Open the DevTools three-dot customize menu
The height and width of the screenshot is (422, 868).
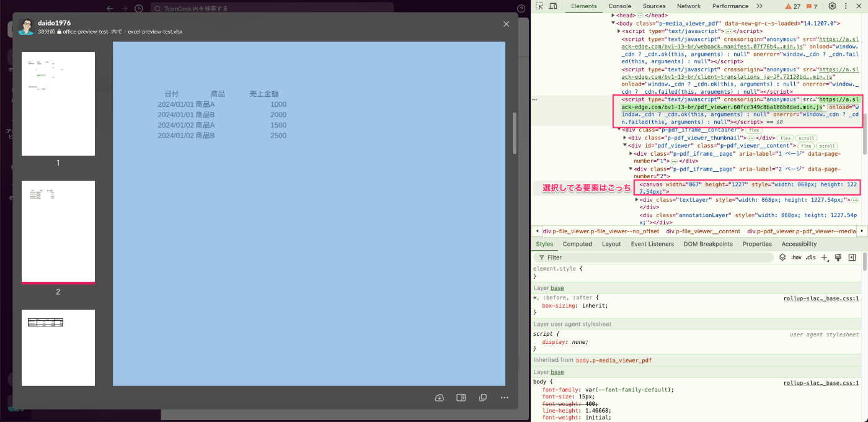point(845,6)
